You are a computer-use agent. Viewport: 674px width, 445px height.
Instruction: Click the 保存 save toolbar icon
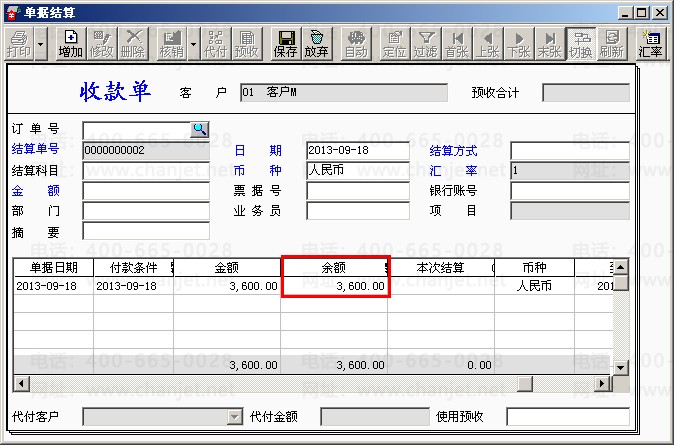(285, 44)
